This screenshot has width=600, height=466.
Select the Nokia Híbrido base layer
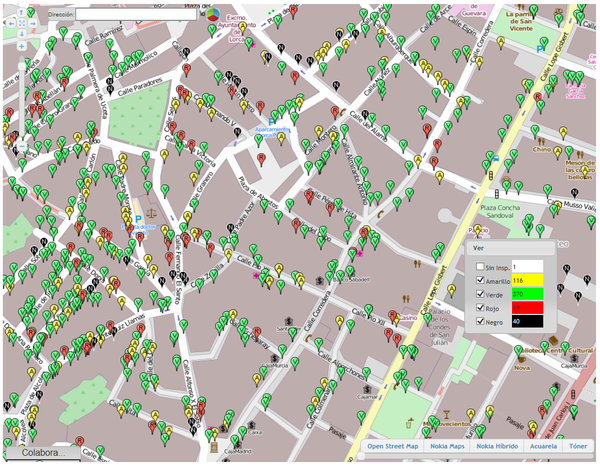tap(497, 446)
